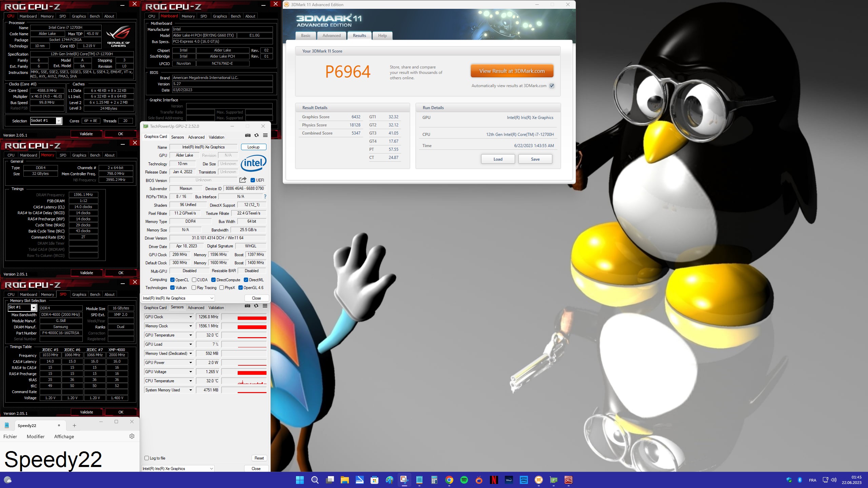Click Lookup button in GPU-Z

click(x=253, y=147)
